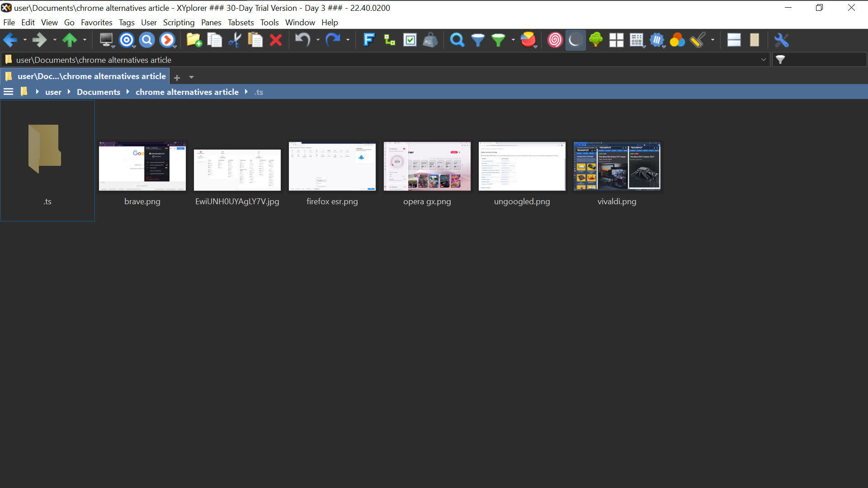Click the KG weight folder sizes icon
The width and height of the screenshot is (868, 488).
coord(430,40)
